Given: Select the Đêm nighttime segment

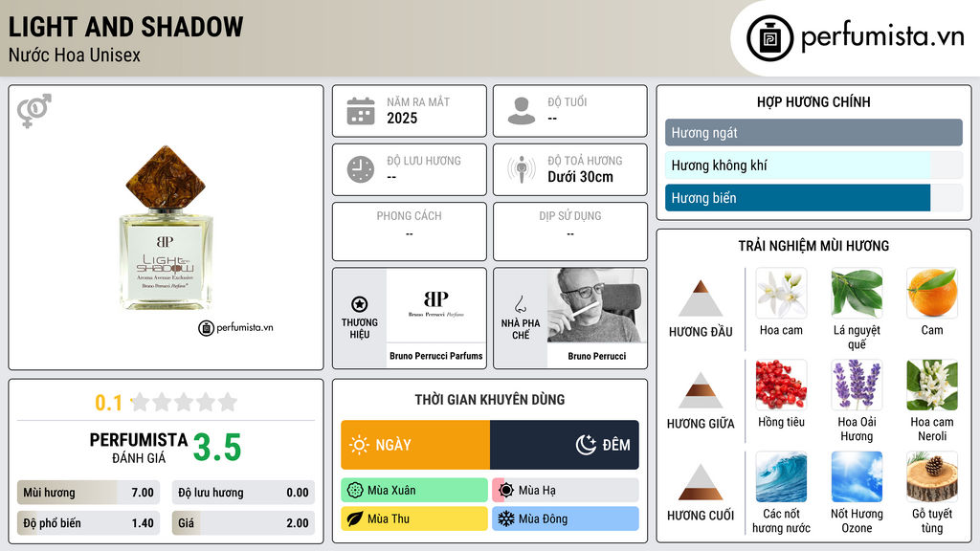Looking at the screenshot, I should point(565,445).
